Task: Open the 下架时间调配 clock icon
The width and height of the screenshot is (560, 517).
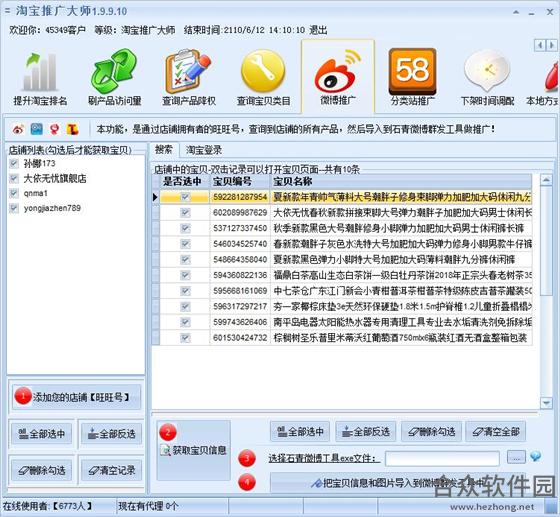Action: [487, 78]
